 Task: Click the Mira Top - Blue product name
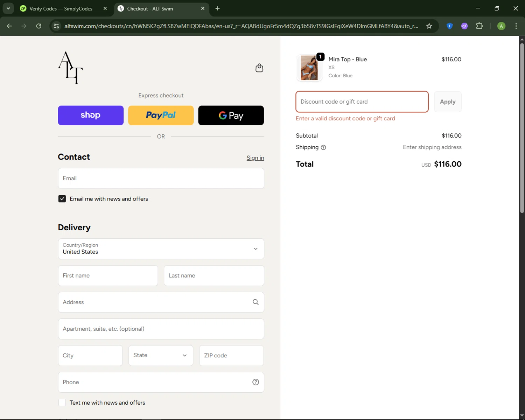[348, 59]
